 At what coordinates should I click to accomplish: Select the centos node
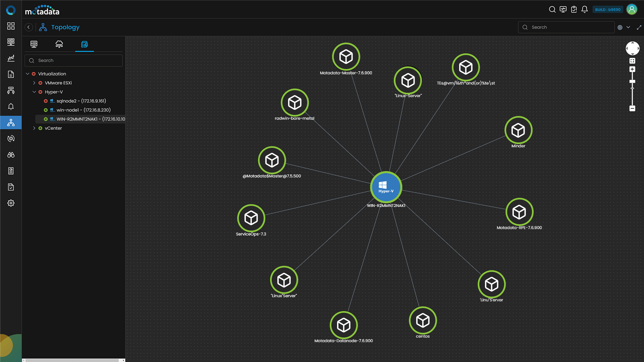[x=423, y=320]
